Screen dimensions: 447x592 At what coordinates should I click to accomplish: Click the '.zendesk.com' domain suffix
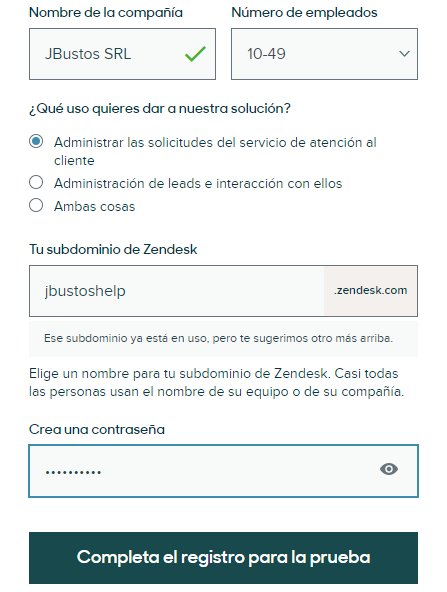(x=370, y=290)
